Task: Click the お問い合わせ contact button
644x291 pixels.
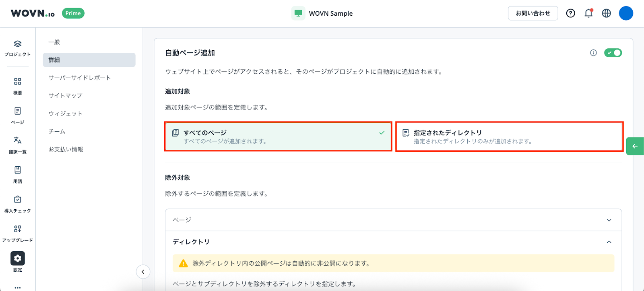Action: [533, 13]
